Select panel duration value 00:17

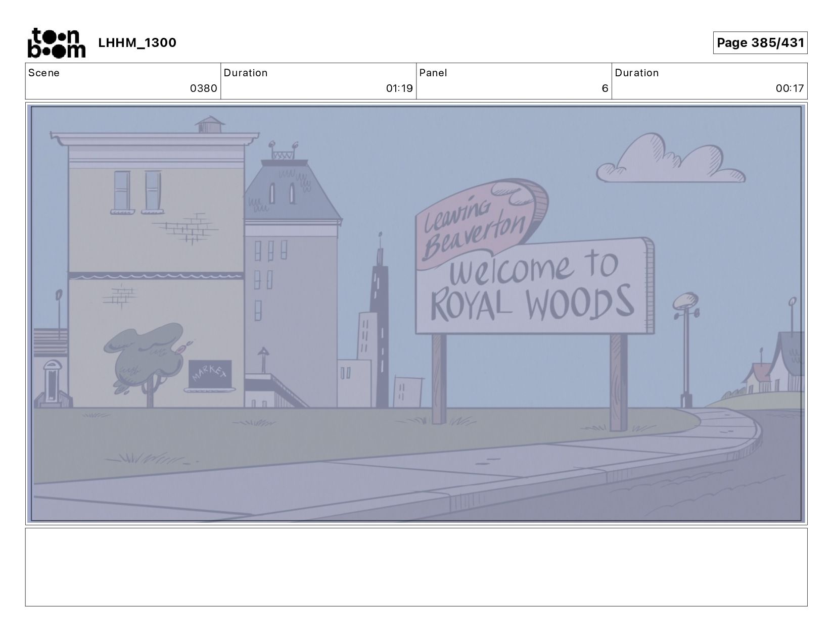(x=790, y=88)
